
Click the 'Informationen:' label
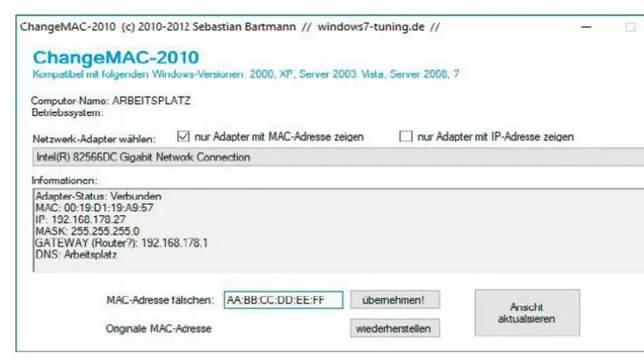64,180
